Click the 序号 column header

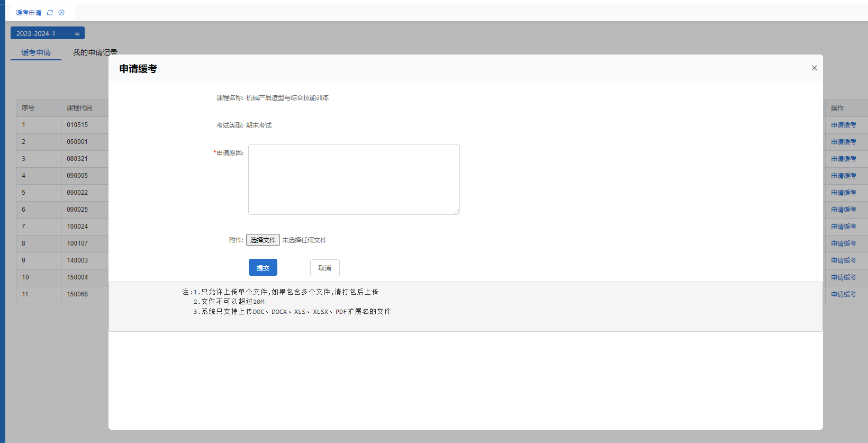coord(28,108)
